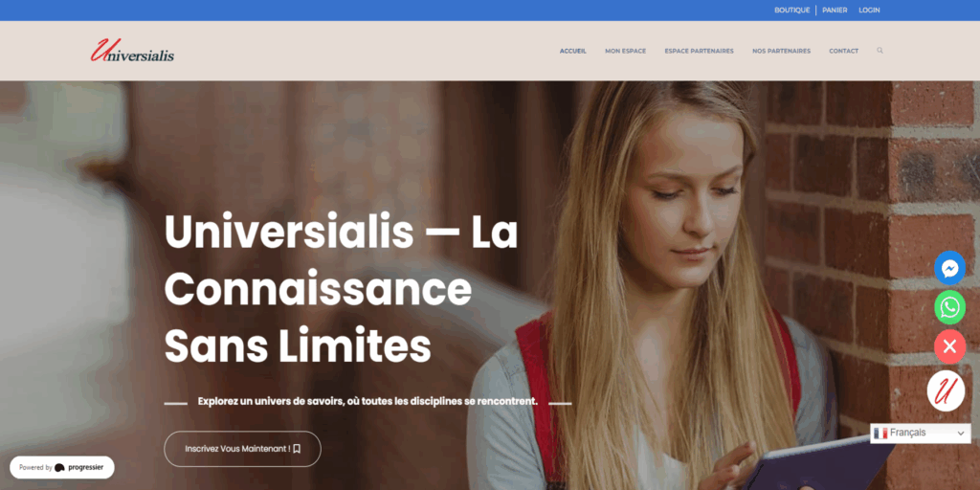
Task: Go to Mon Espace page
Action: pos(625,52)
